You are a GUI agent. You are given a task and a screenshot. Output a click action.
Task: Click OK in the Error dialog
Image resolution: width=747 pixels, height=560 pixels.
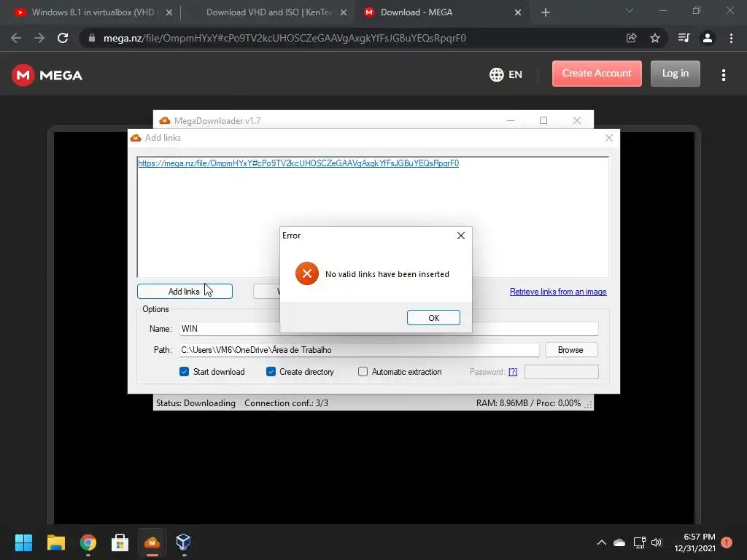[433, 318]
